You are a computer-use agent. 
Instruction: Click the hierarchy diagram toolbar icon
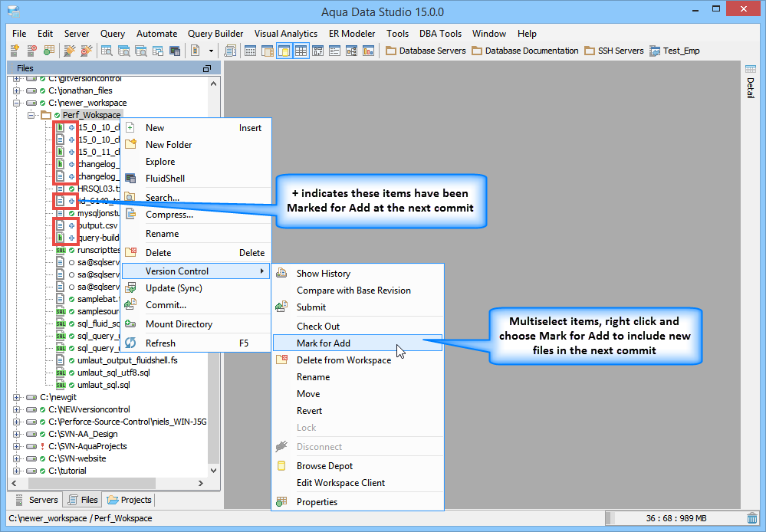point(352,51)
